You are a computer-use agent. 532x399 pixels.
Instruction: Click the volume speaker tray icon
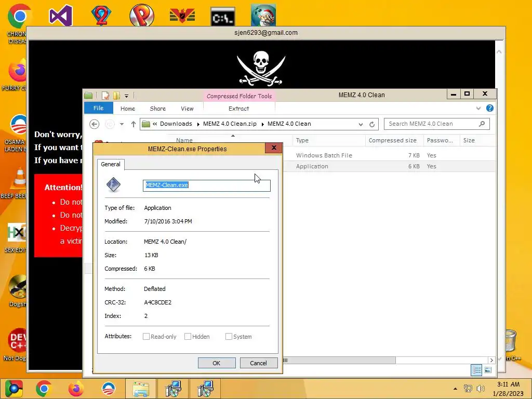pos(481,389)
